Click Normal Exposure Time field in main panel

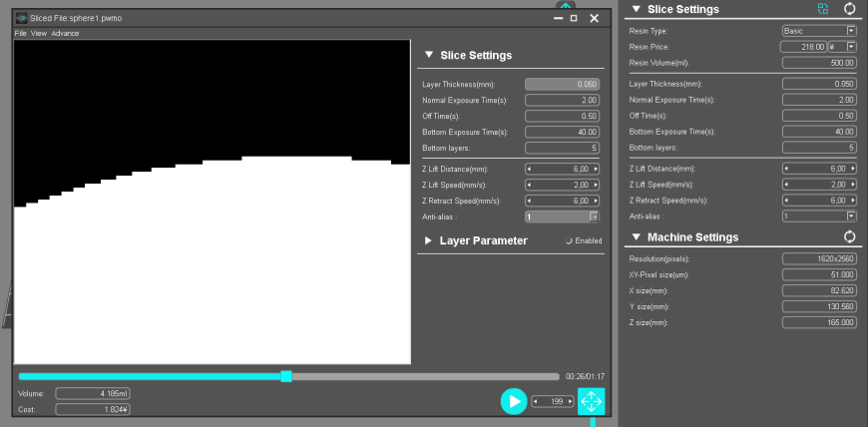point(819,100)
